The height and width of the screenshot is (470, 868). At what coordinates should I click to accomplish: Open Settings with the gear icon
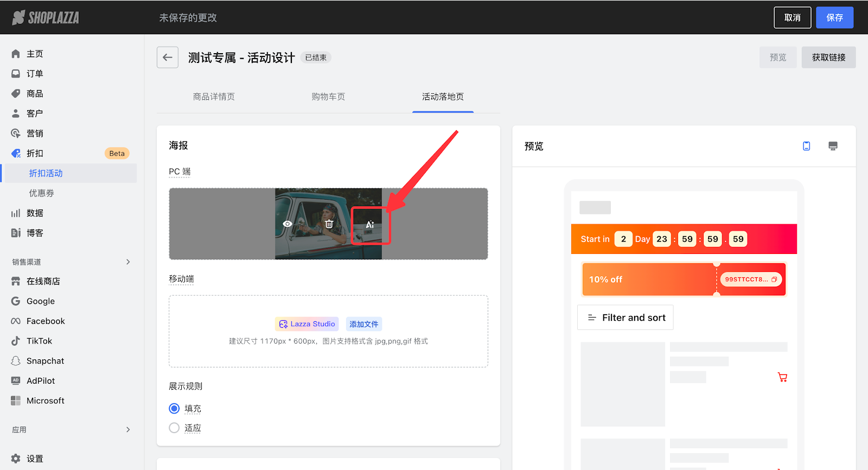point(16,459)
